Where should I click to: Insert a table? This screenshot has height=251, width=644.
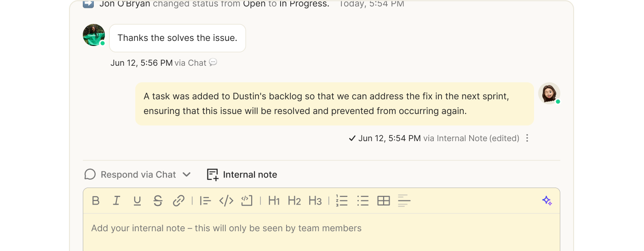pyautogui.click(x=384, y=200)
